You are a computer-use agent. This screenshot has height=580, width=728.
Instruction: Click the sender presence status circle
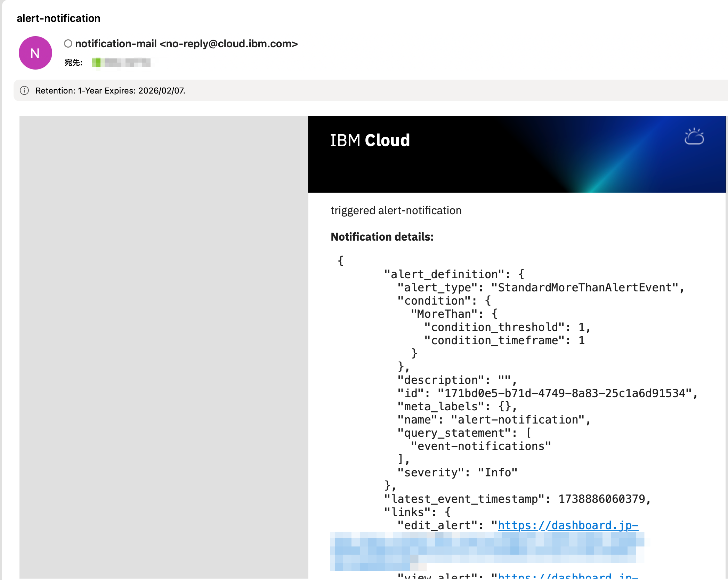click(x=68, y=43)
